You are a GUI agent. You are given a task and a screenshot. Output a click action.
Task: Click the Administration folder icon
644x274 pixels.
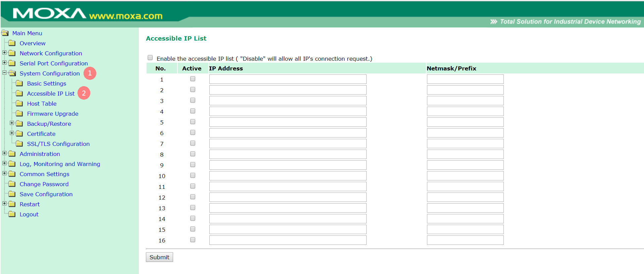click(12, 154)
